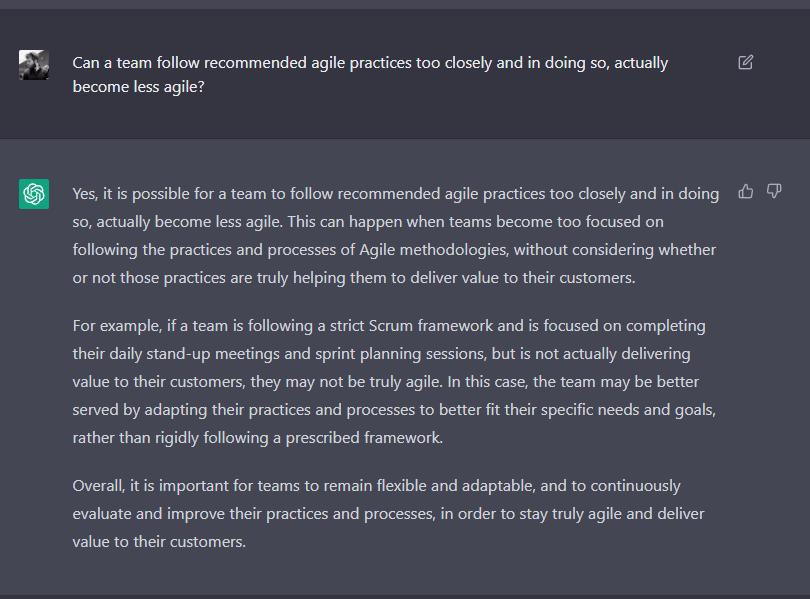This screenshot has width=810, height=599.
Task: Give the response a thumbs down
Action: click(774, 191)
